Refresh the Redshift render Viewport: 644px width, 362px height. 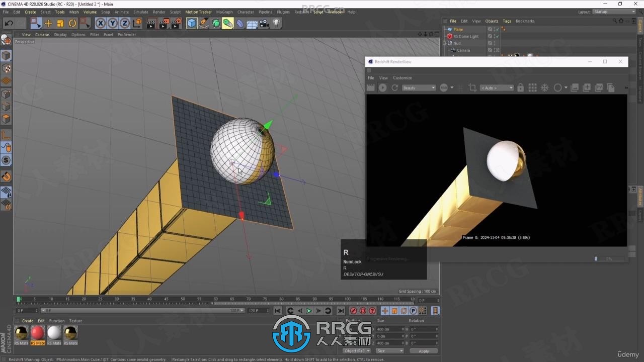coord(395,87)
